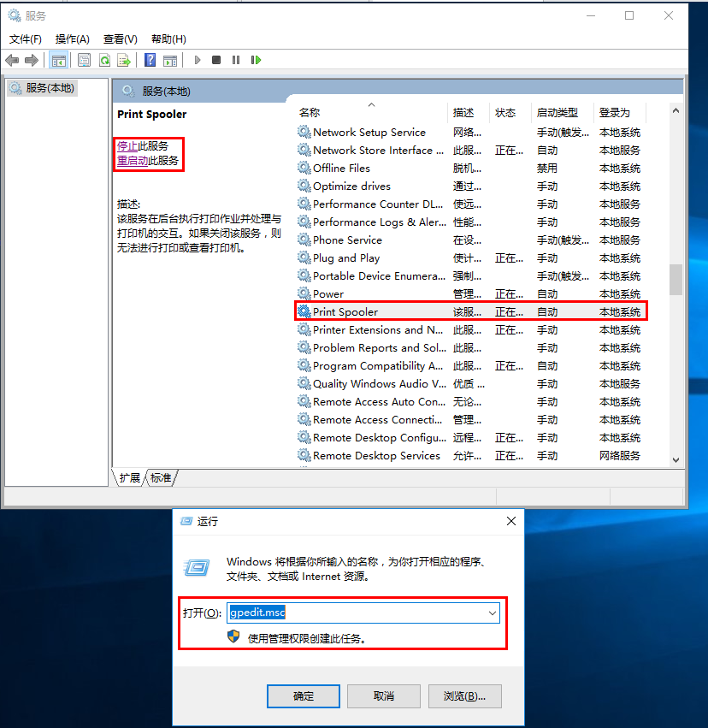This screenshot has width=708, height=728.
Task: Select 服务(本地) node in left tree
Action: pyautogui.click(x=43, y=88)
